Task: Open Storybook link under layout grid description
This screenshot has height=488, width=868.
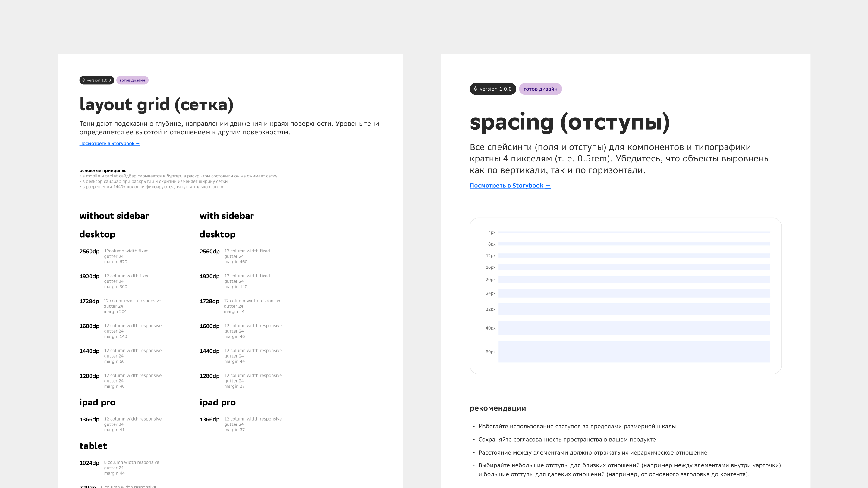Action: pyautogui.click(x=109, y=143)
